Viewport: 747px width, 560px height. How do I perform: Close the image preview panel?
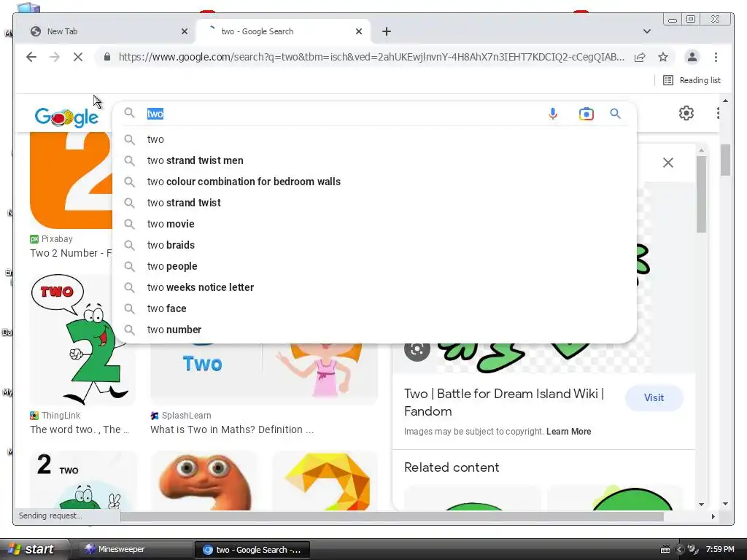(x=668, y=163)
